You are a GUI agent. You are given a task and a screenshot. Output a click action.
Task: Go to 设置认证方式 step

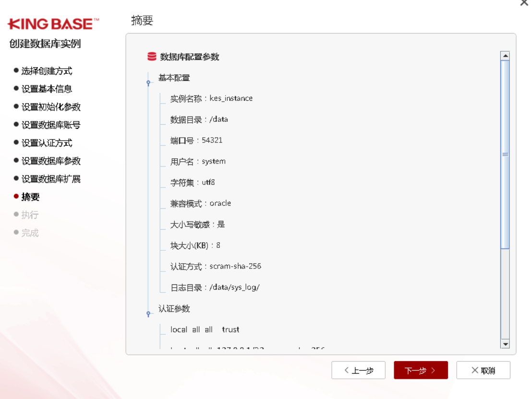pyautogui.click(x=47, y=143)
